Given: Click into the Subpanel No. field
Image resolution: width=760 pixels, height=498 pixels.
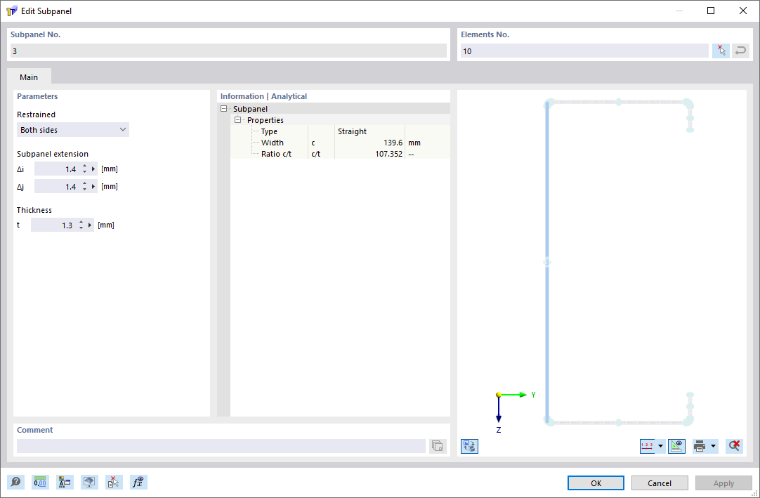Looking at the screenshot, I should point(228,50).
